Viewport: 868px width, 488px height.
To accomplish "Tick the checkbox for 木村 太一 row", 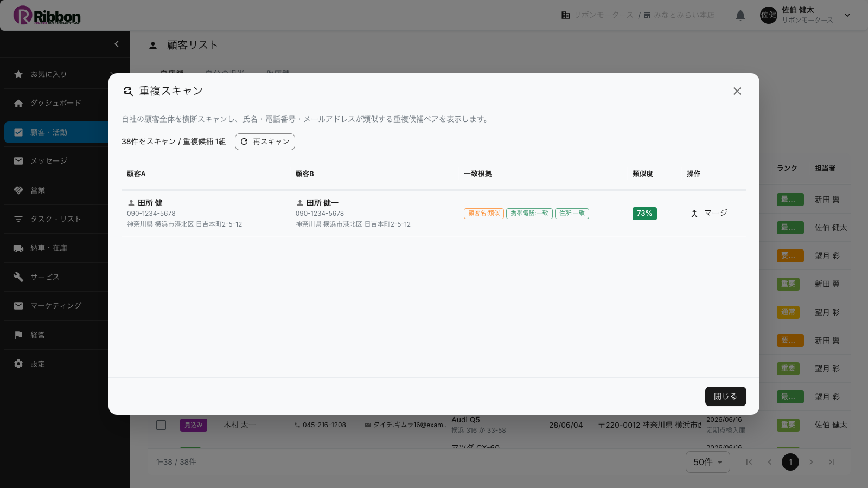I will 161,425.
